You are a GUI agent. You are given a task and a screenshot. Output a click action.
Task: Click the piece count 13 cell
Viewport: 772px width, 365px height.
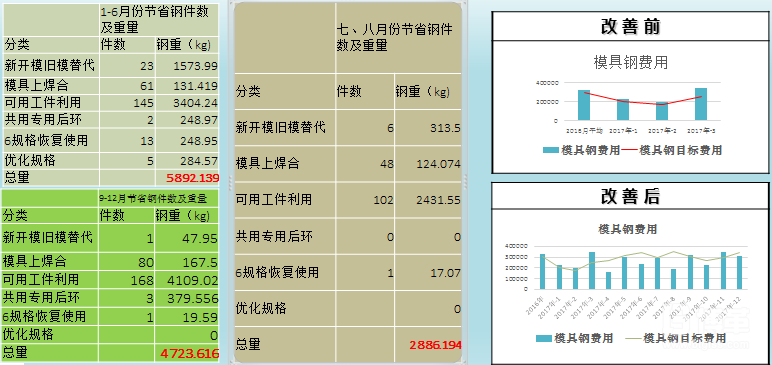tap(127, 141)
